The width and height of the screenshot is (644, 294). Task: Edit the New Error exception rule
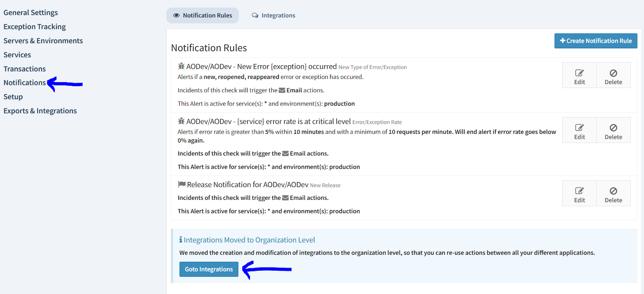[x=579, y=75]
